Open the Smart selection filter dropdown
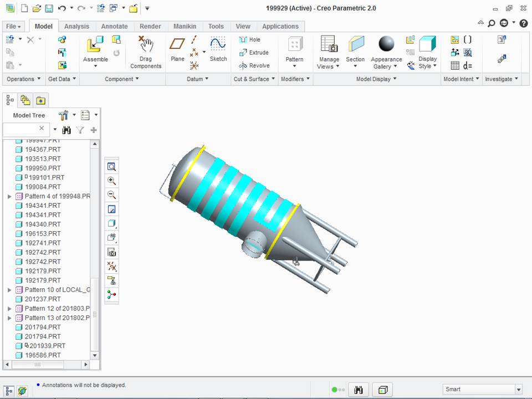The height and width of the screenshot is (399, 532). click(x=519, y=390)
